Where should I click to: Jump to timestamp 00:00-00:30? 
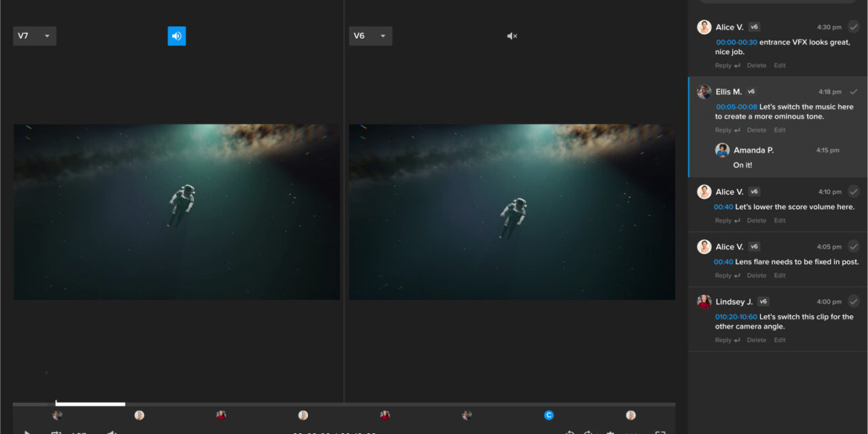click(x=736, y=42)
